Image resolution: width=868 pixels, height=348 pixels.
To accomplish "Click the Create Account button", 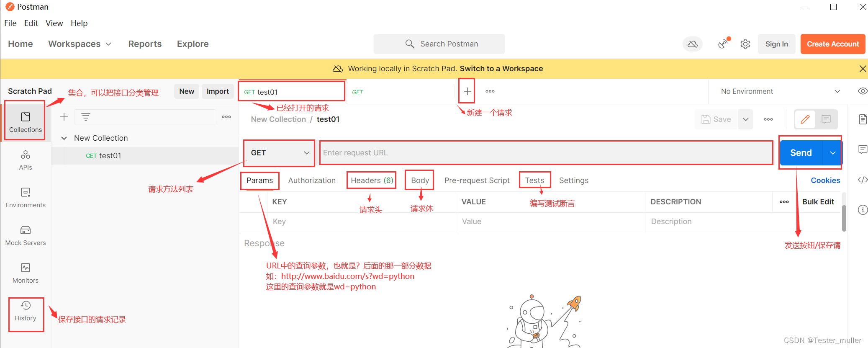I will click(833, 44).
